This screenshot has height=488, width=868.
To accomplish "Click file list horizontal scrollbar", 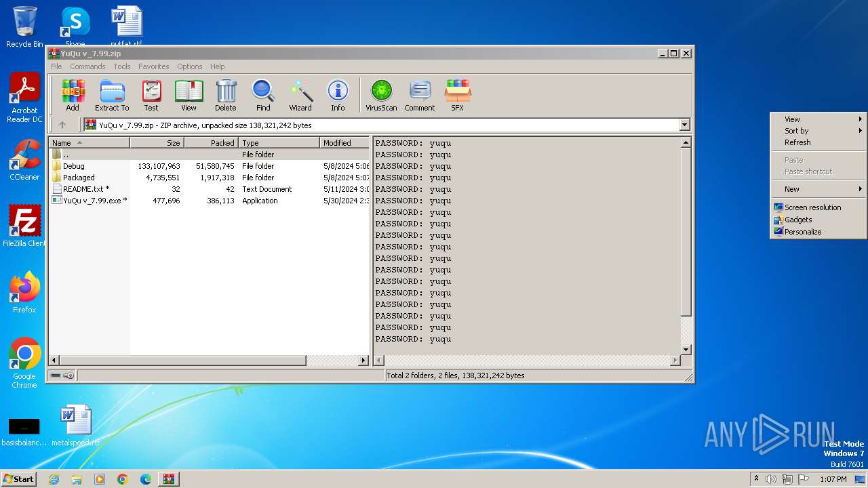I will click(x=183, y=361).
